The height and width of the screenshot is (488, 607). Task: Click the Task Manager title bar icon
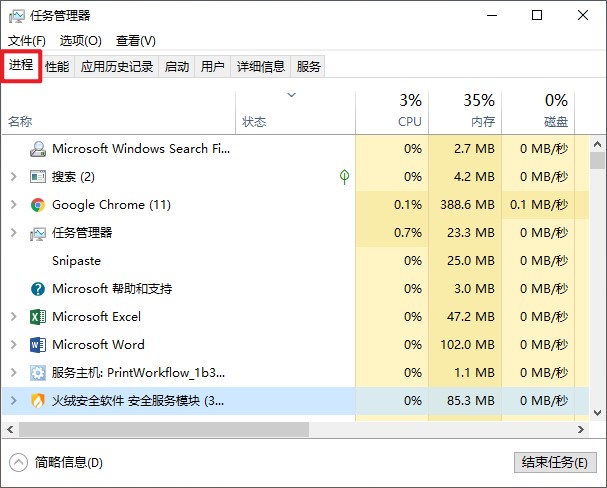[17, 16]
